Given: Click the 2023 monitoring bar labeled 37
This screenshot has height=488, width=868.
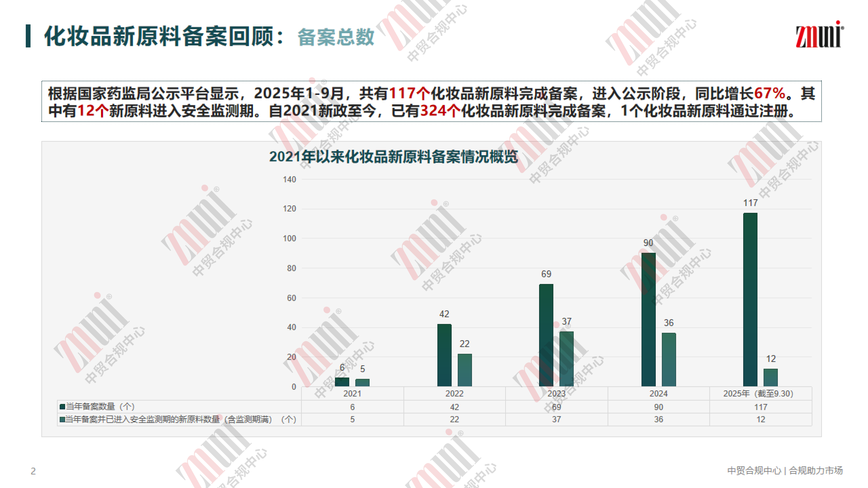Looking at the screenshot, I should pyautogui.click(x=566, y=359).
